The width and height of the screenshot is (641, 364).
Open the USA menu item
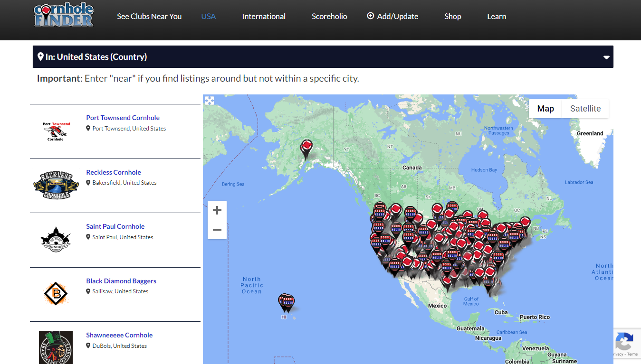(208, 16)
